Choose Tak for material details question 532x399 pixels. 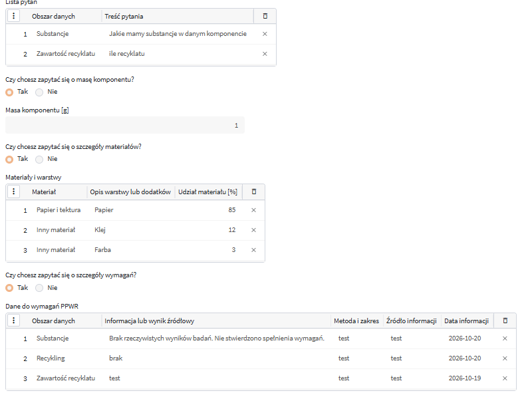click(9, 159)
